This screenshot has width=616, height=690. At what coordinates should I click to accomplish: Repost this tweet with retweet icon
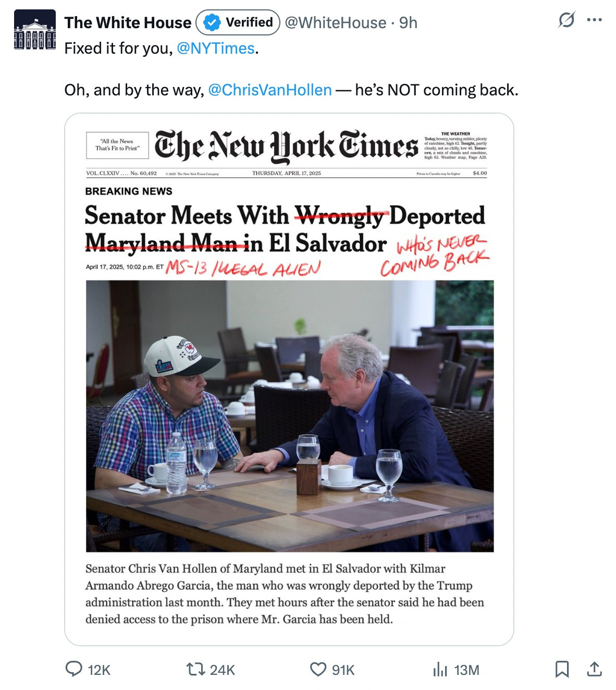(195, 669)
